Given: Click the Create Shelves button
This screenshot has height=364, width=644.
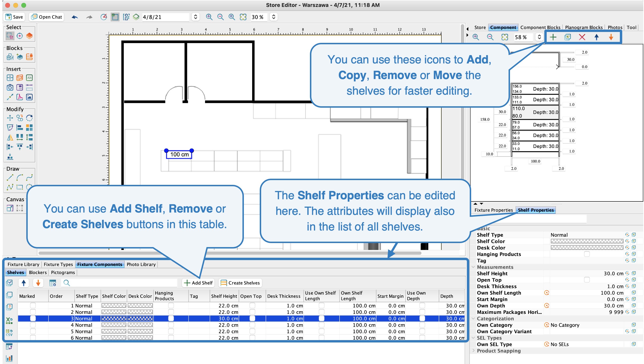Looking at the screenshot, I should [240, 283].
